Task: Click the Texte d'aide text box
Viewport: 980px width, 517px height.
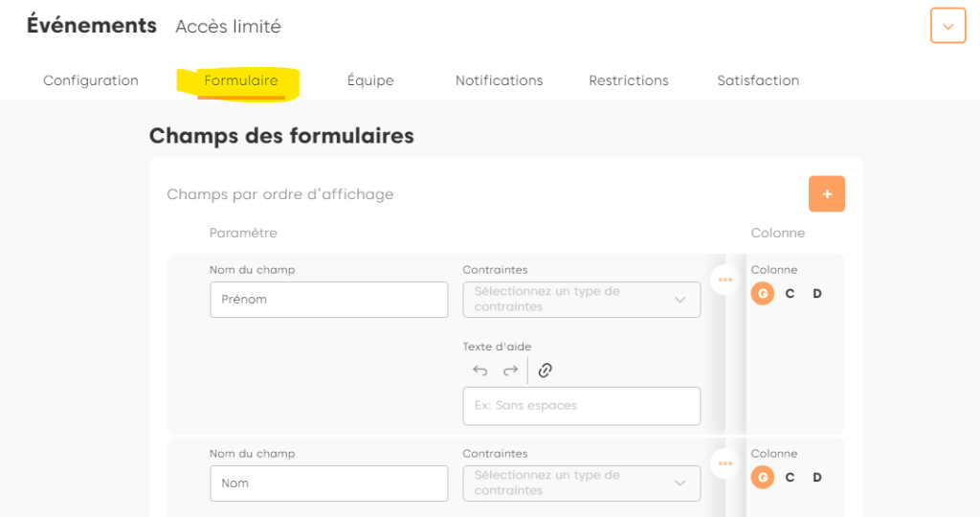Action: pyautogui.click(x=581, y=406)
